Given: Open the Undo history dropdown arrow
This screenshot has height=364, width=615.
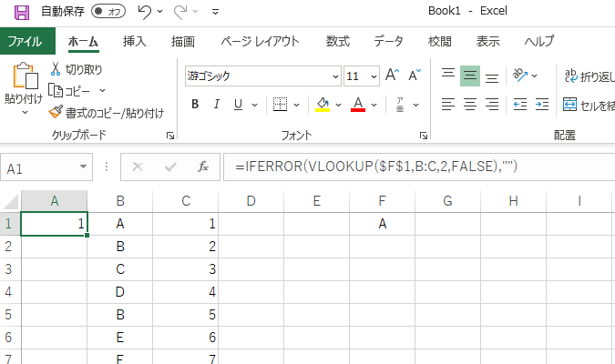Looking at the screenshot, I should pos(160,12).
